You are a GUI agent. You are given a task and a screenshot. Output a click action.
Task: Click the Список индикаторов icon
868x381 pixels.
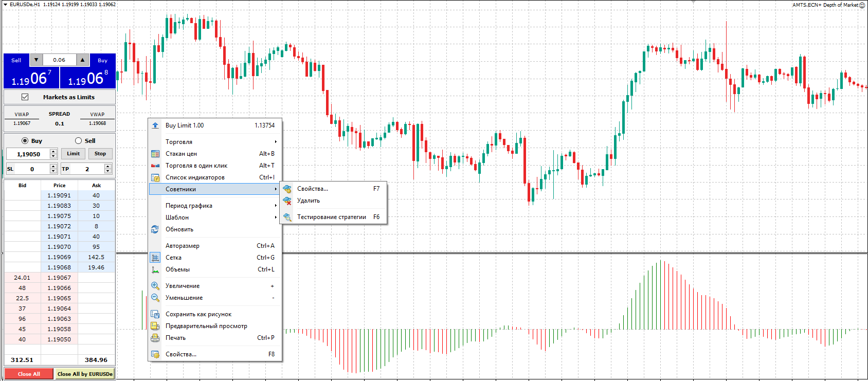(155, 177)
